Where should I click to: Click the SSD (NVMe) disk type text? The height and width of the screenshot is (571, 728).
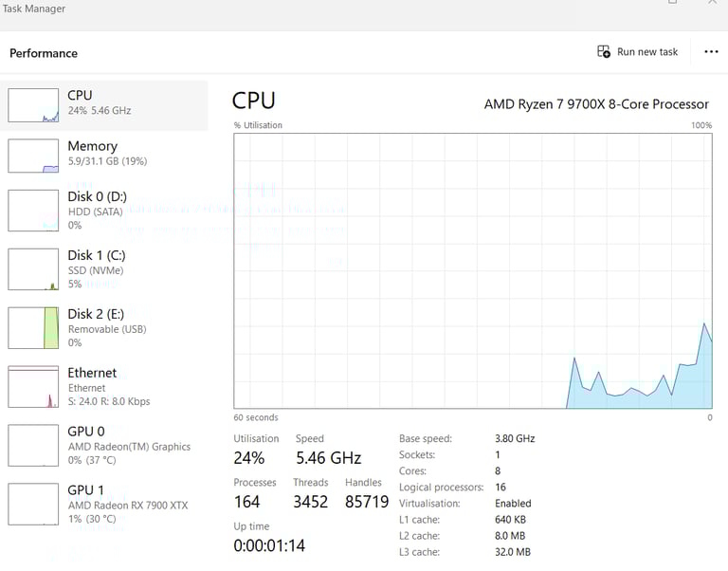click(x=96, y=270)
